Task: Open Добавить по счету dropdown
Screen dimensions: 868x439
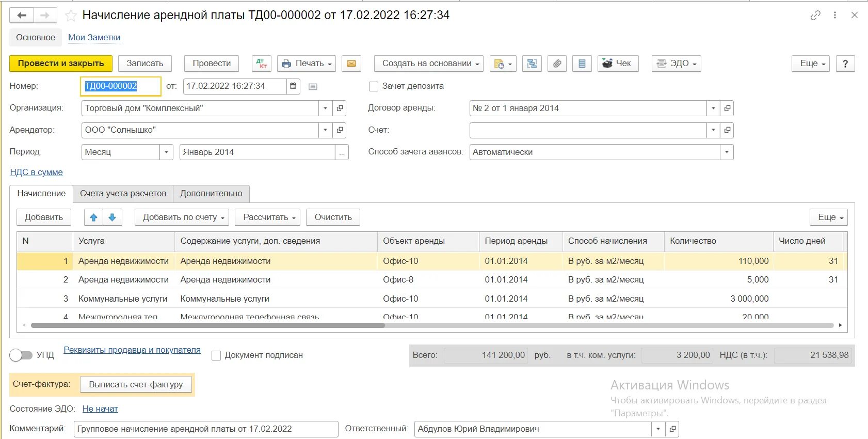Action: click(182, 217)
